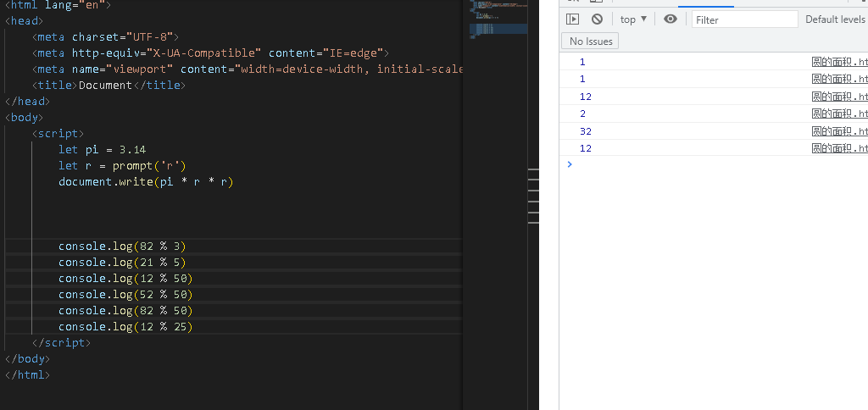The image size is (868, 410).
Task: Create a live expression with the eye icon
Action: click(670, 19)
